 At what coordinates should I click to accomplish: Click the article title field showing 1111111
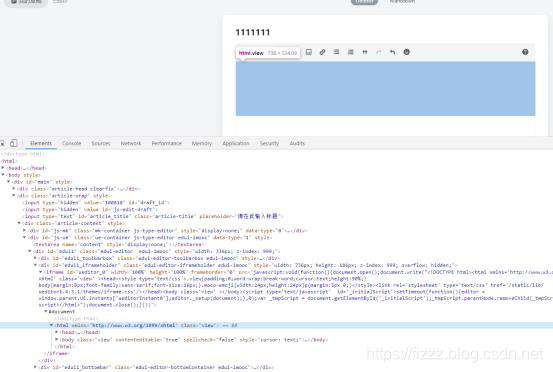(385, 32)
